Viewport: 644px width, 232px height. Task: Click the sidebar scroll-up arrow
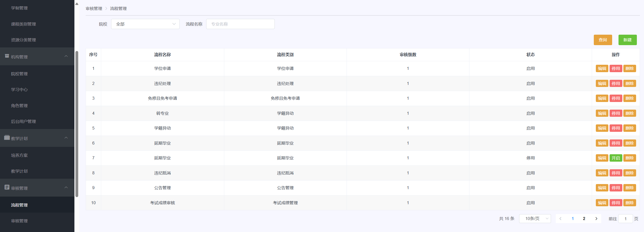77,4
